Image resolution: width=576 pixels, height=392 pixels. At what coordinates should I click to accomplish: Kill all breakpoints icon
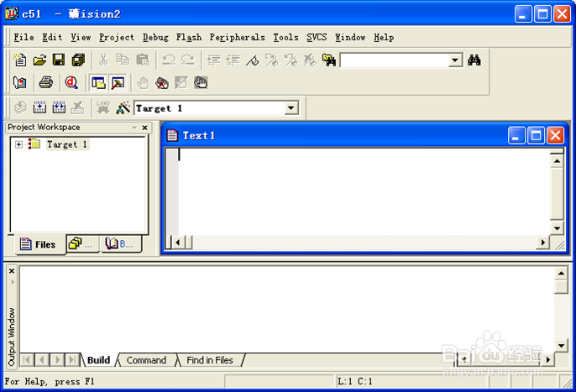click(x=162, y=82)
